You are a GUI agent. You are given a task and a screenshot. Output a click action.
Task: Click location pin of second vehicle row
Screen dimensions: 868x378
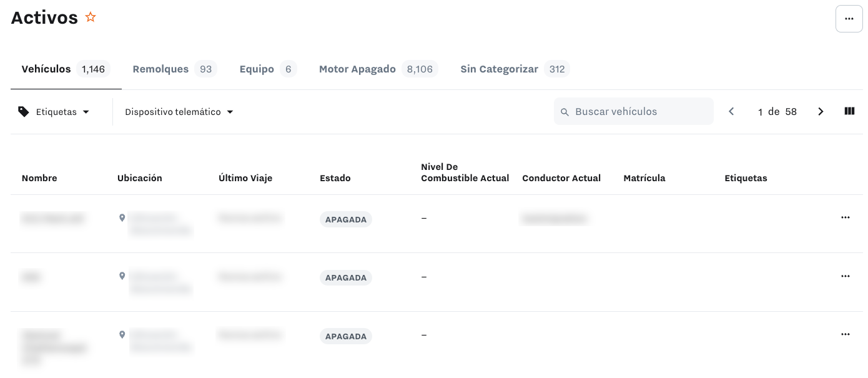(x=122, y=276)
